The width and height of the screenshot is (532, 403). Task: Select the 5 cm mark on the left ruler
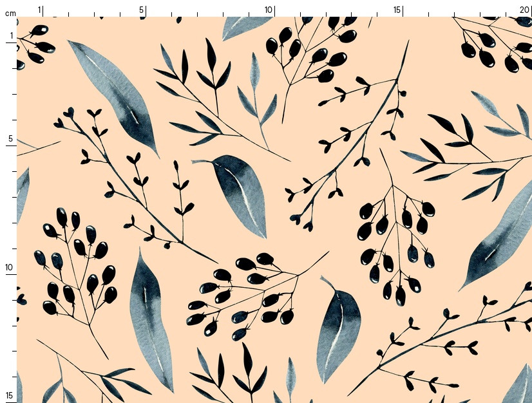(10, 138)
